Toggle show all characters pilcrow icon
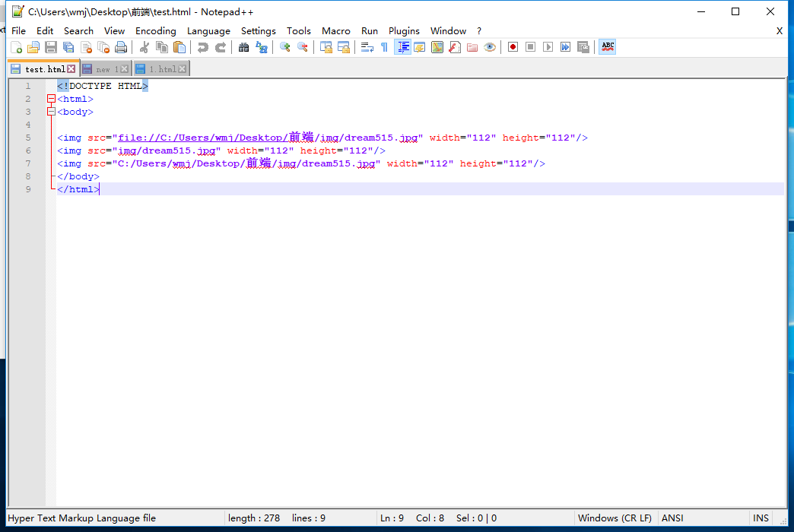 tap(384, 47)
